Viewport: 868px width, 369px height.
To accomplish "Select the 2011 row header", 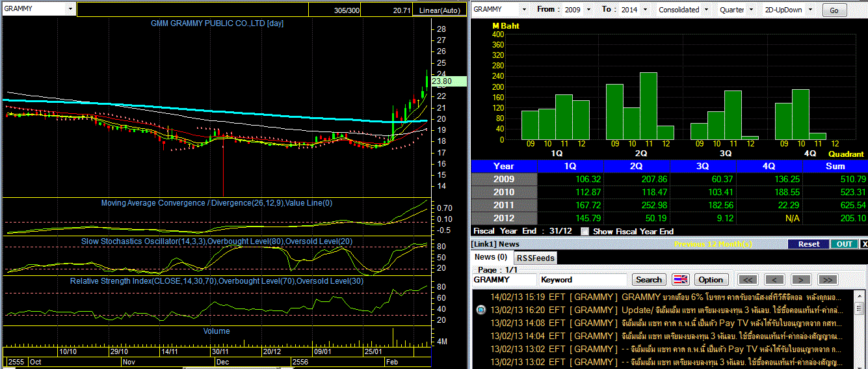I will [504, 205].
